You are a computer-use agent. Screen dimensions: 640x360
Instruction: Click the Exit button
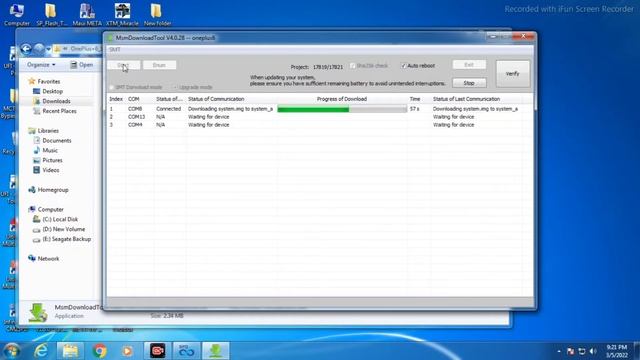click(x=469, y=65)
